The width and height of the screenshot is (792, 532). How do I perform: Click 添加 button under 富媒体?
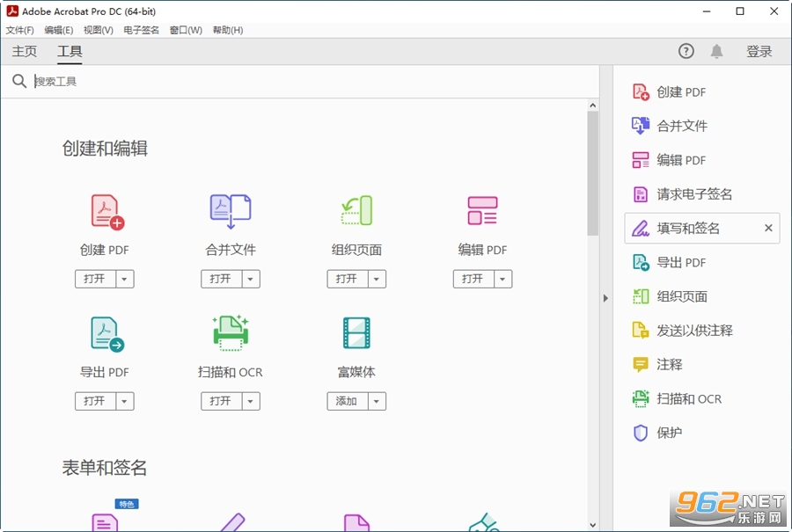348,401
